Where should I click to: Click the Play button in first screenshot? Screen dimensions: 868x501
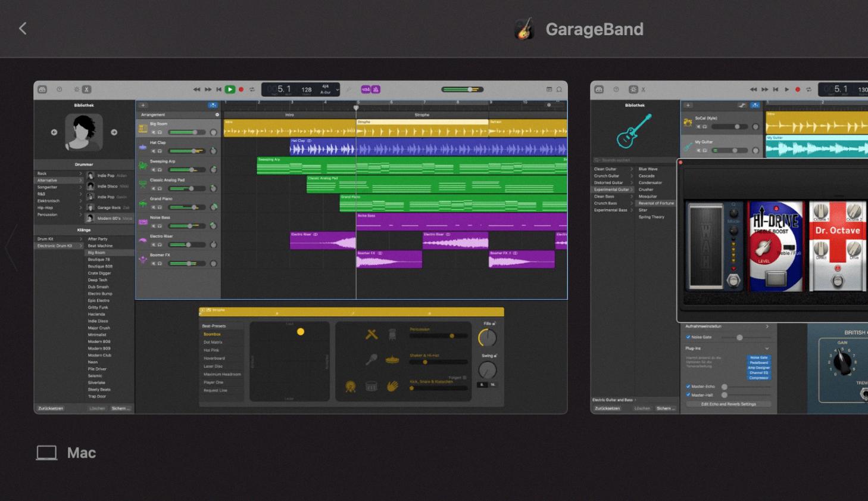pyautogui.click(x=230, y=89)
